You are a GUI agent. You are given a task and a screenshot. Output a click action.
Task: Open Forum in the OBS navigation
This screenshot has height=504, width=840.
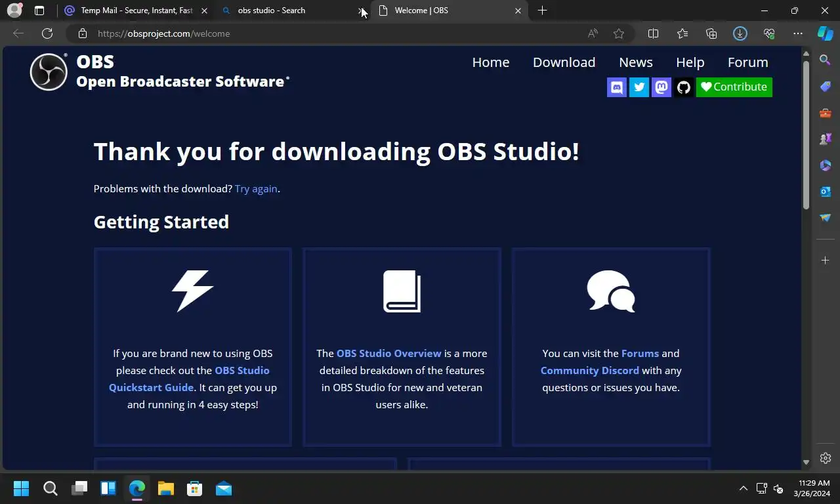pos(748,62)
